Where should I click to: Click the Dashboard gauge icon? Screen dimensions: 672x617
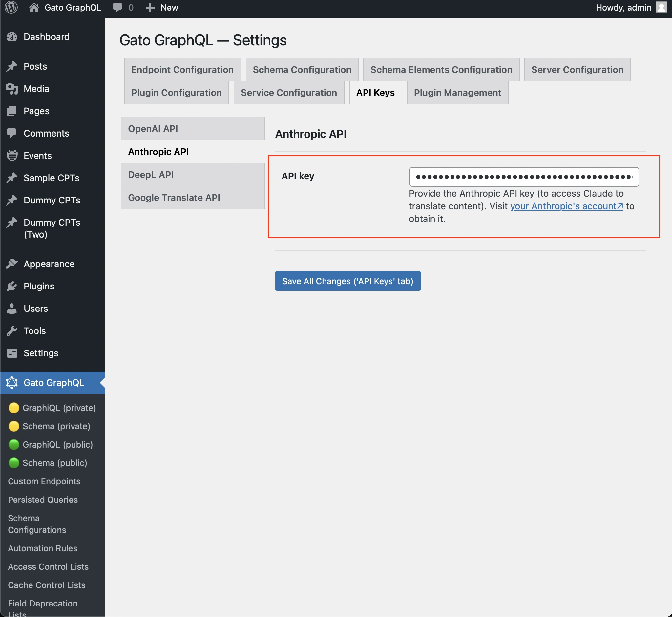click(x=12, y=37)
